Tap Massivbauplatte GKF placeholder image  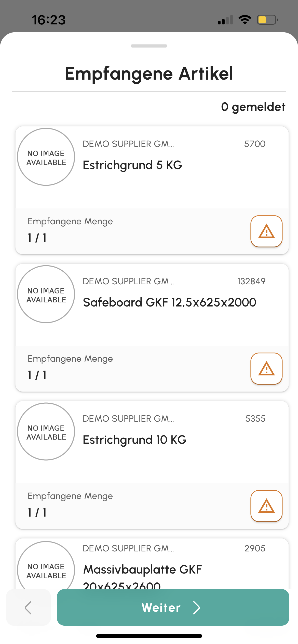pyautogui.click(x=46, y=566)
